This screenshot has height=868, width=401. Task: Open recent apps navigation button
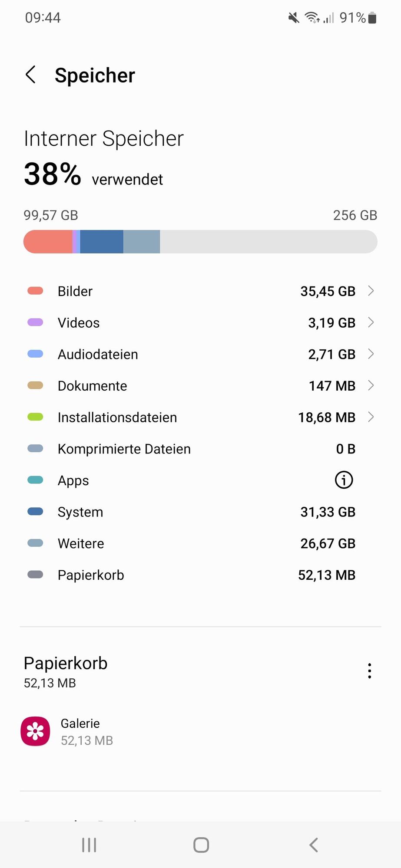click(89, 845)
